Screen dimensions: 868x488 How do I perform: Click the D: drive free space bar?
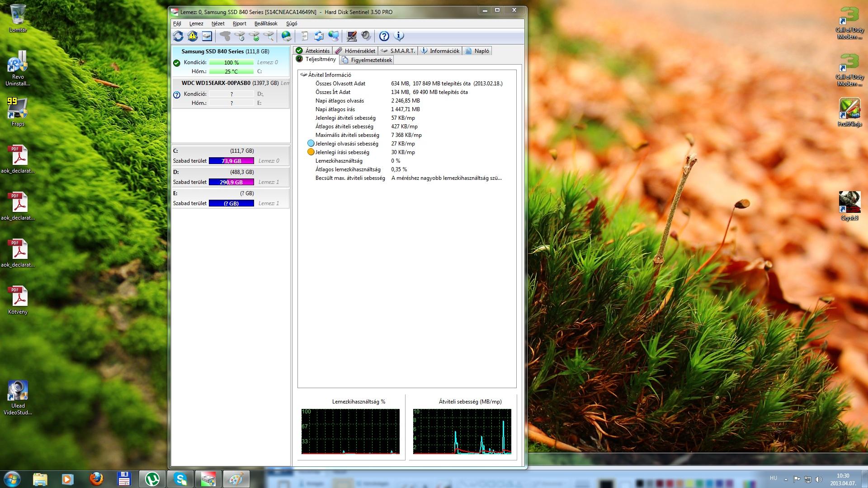click(231, 182)
